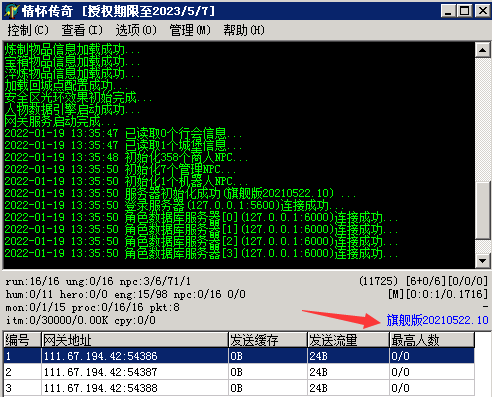
Task: Click the 发送缓存 column header
Action: [268, 340]
